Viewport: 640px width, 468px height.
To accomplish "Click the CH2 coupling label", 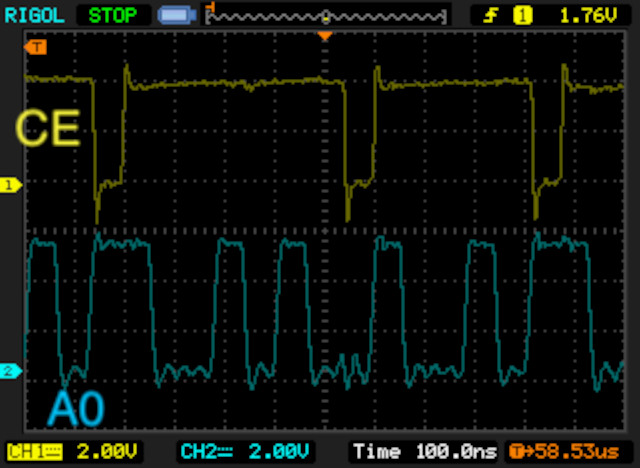I will click(x=207, y=452).
